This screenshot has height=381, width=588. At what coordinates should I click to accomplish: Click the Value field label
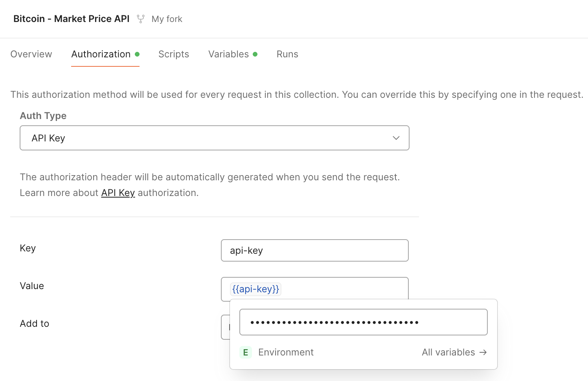tap(32, 286)
